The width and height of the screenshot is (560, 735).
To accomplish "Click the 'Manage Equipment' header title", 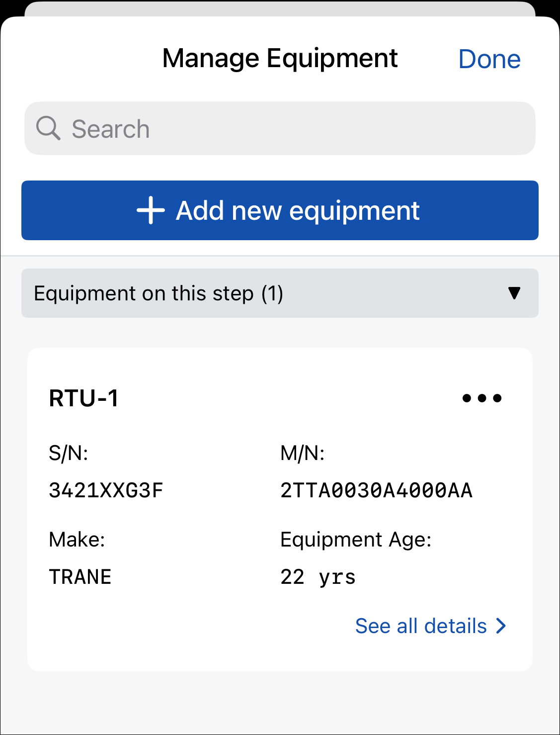I will coord(280,59).
